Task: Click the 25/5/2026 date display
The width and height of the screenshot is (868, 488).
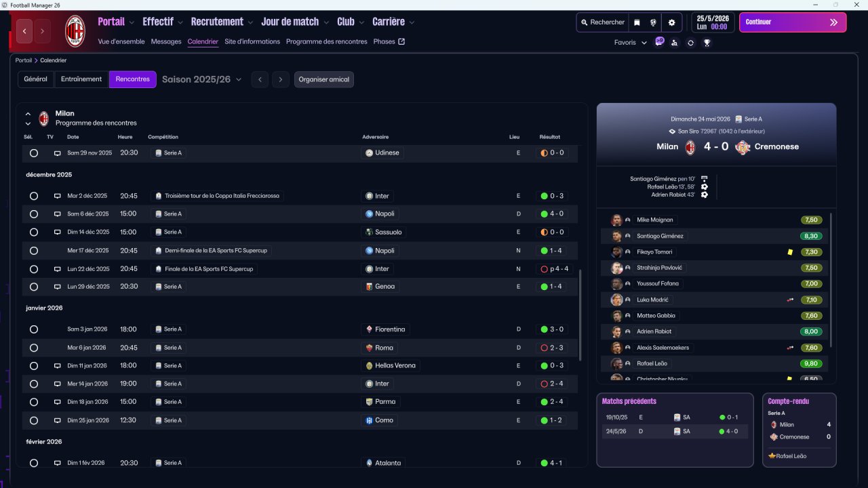Action: [713, 22]
